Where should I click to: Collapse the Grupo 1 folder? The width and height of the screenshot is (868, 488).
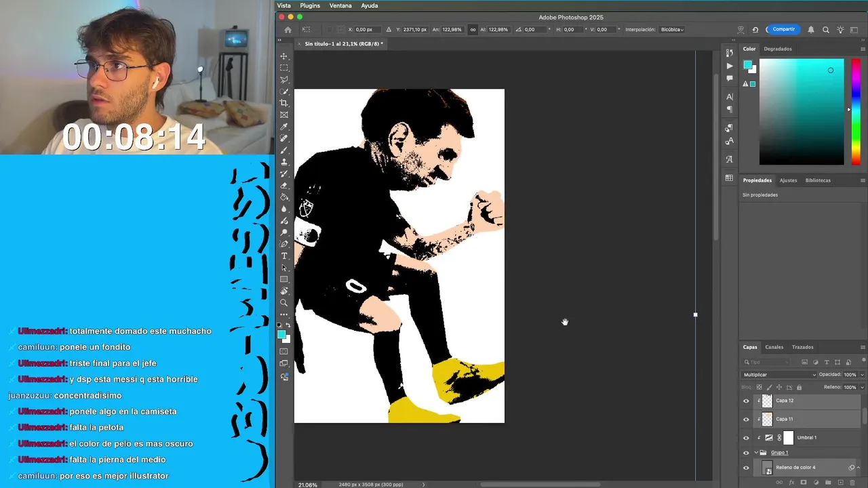point(756,453)
